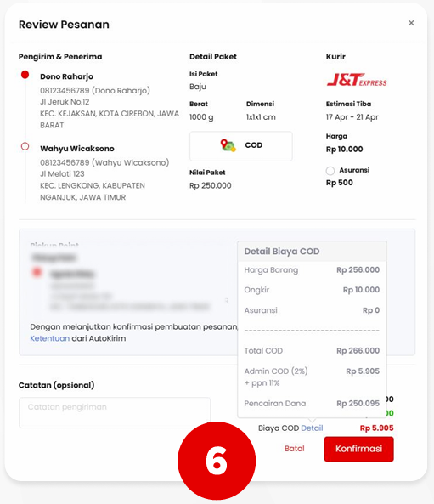Click the red circle number 6 badge

pyautogui.click(x=217, y=461)
